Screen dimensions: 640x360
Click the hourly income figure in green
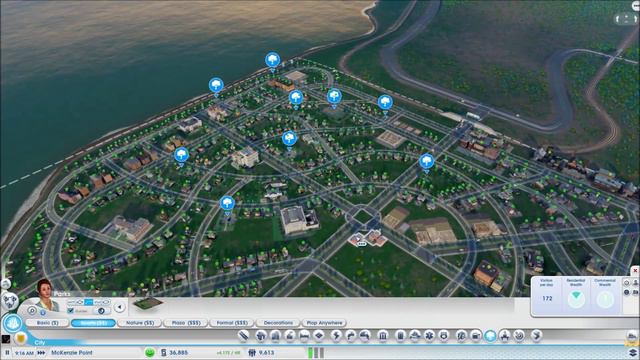228,353
